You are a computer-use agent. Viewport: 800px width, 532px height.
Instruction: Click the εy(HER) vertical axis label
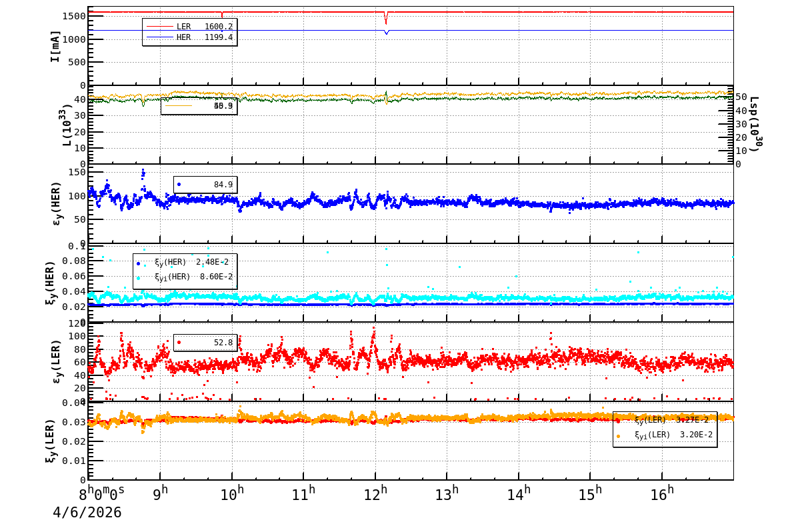tap(56, 203)
